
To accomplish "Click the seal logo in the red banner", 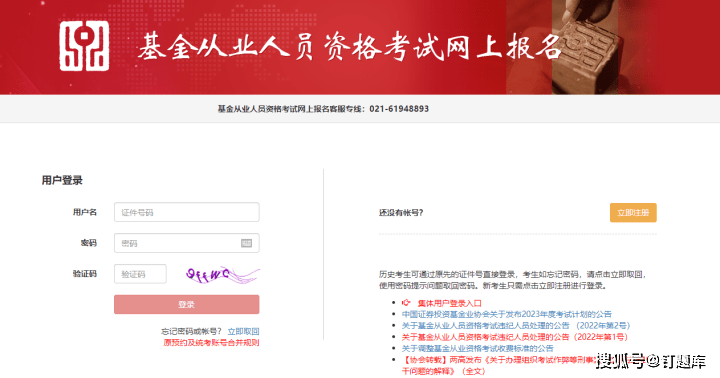I will tap(84, 46).
